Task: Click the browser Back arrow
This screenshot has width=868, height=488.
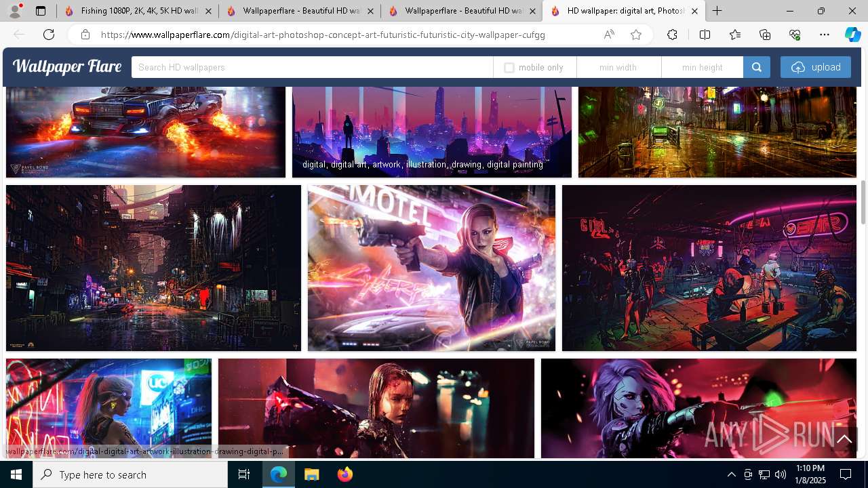Action: tap(19, 35)
